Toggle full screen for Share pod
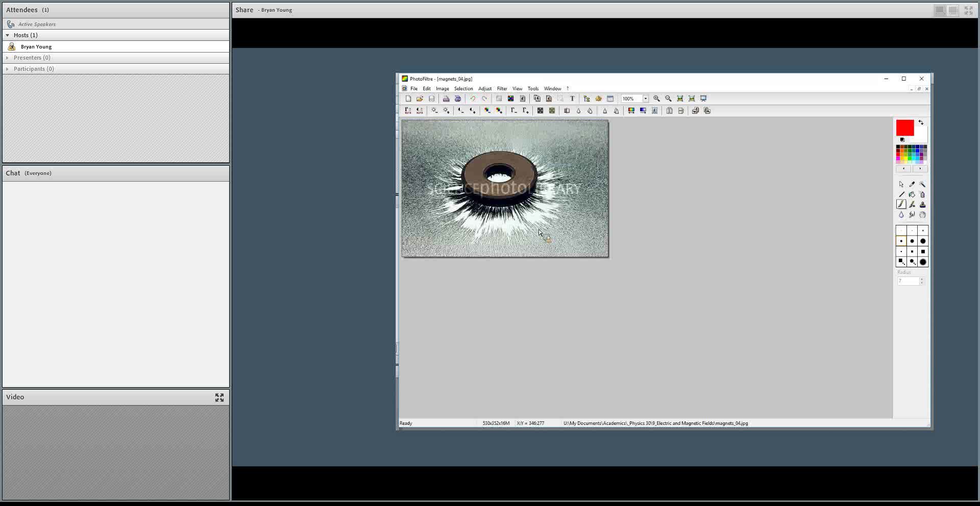The image size is (980, 506). [968, 10]
